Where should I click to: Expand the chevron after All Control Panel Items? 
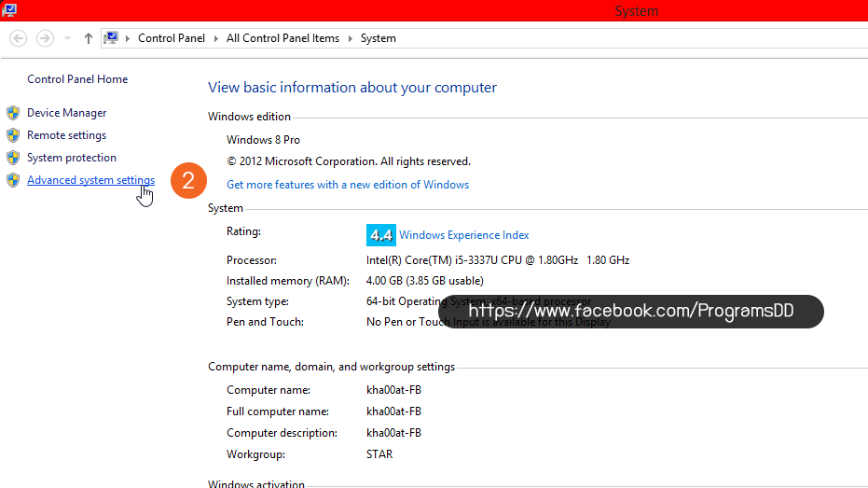click(x=351, y=38)
